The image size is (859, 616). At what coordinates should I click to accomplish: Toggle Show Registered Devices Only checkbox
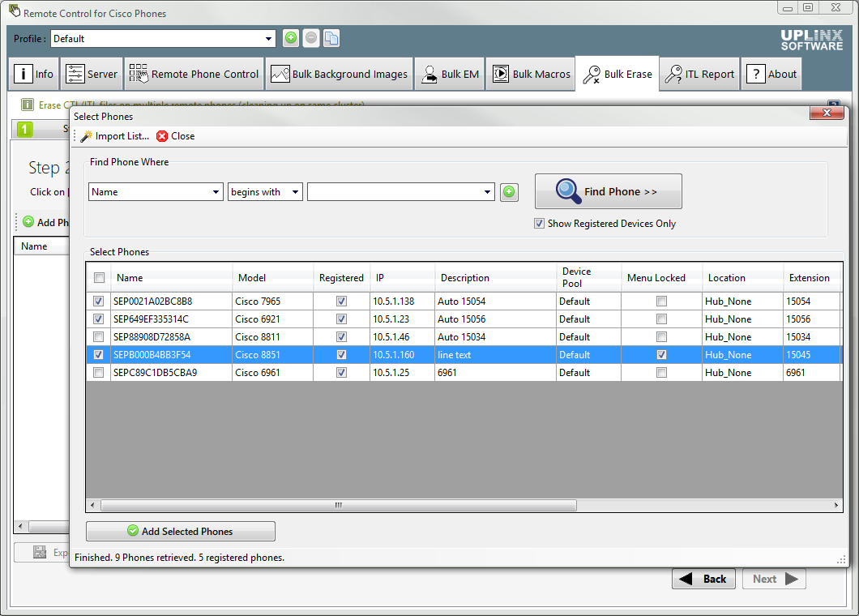(x=540, y=224)
